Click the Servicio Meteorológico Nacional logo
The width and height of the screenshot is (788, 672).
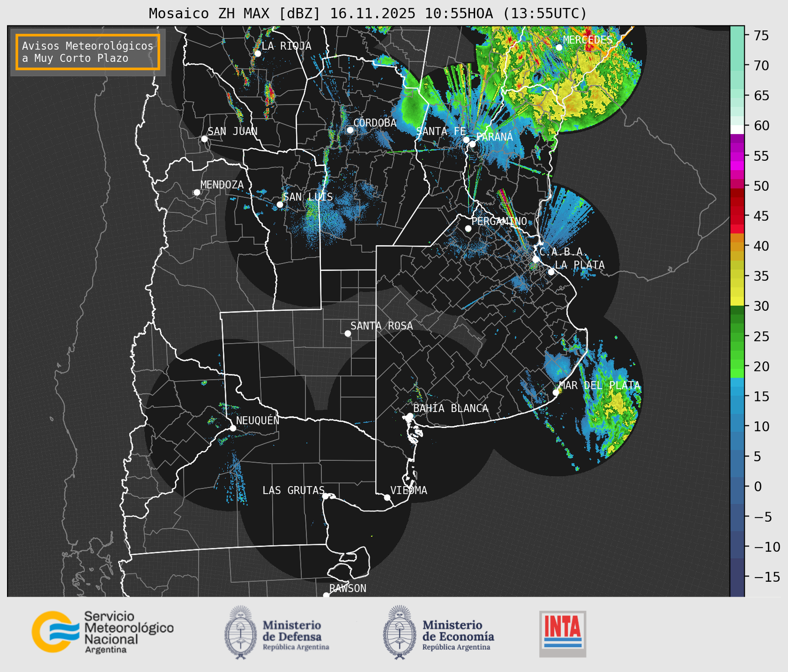click(x=103, y=632)
